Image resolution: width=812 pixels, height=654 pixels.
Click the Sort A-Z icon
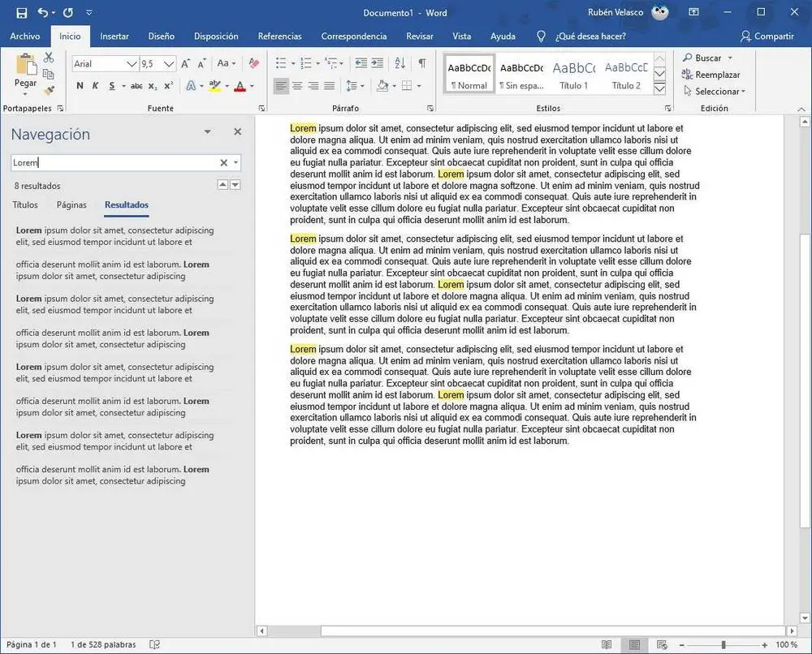(400, 63)
